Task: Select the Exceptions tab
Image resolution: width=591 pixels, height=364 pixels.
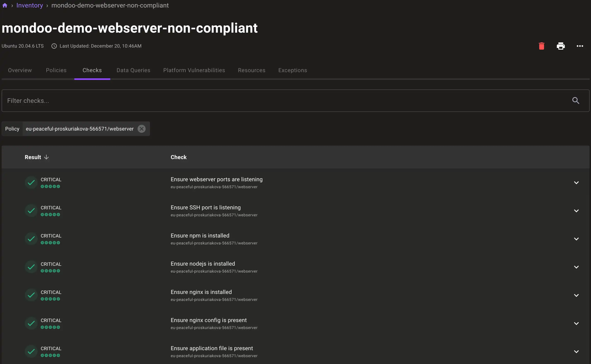Action: [x=293, y=70]
